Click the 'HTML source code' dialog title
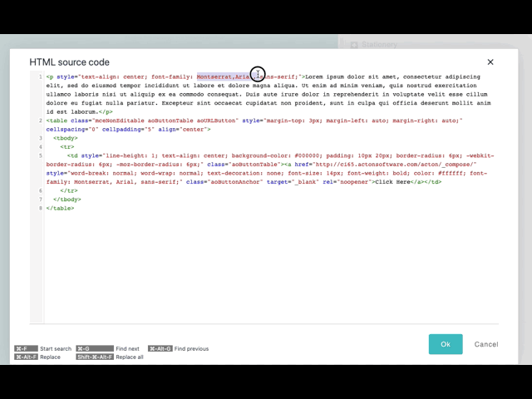532x399 pixels. 70,62
